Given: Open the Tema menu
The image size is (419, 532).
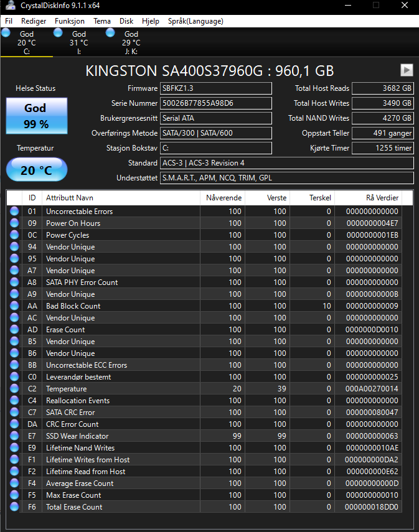Looking at the screenshot, I should (102, 21).
